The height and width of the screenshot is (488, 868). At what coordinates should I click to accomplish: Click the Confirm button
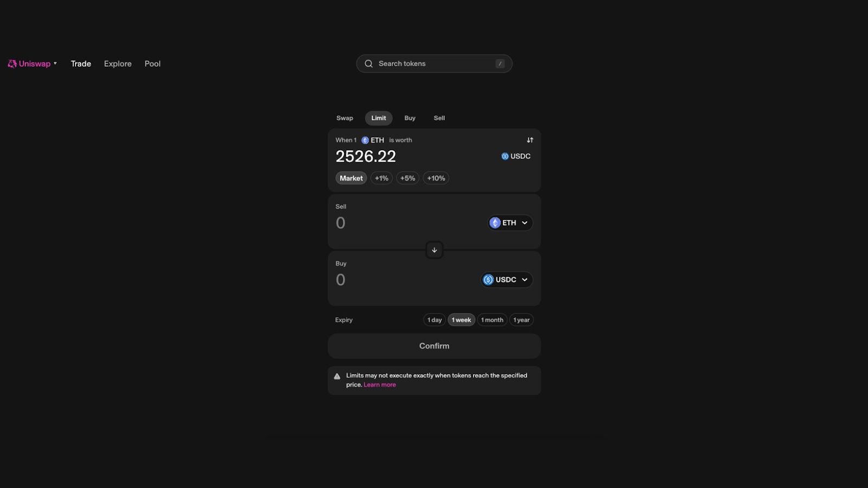point(434,346)
